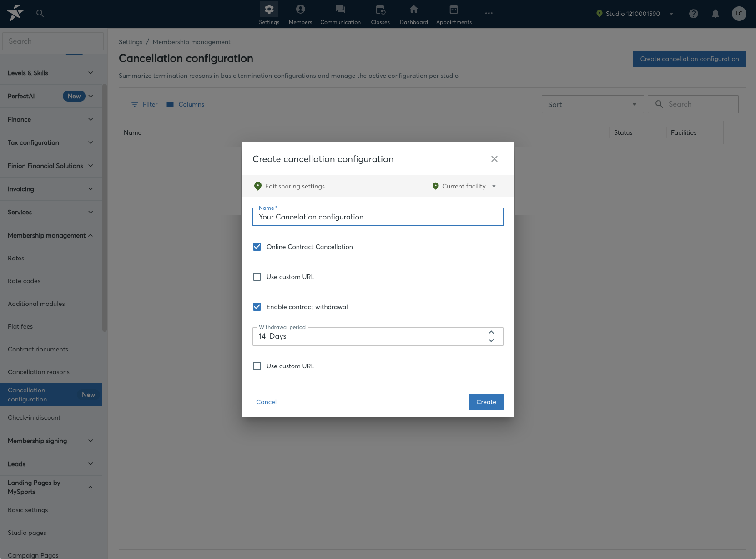
Task: Expand the Finance sidebar section
Action: click(51, 119)
